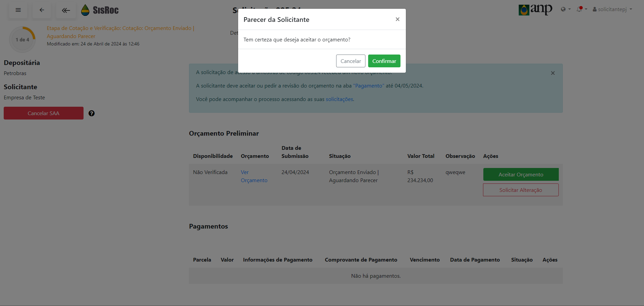Open the solicitações link
The width and height of the screenshot is (644, 306).
coord(340,99)
